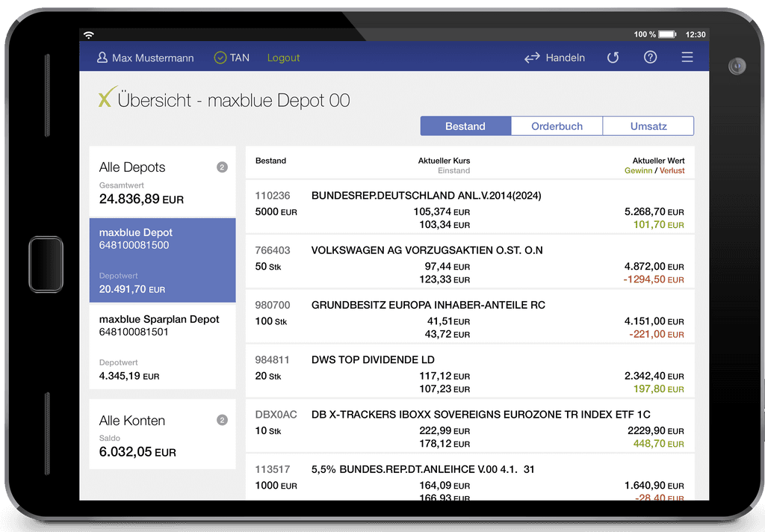Click the Gewinn legend label

[638, 170]
